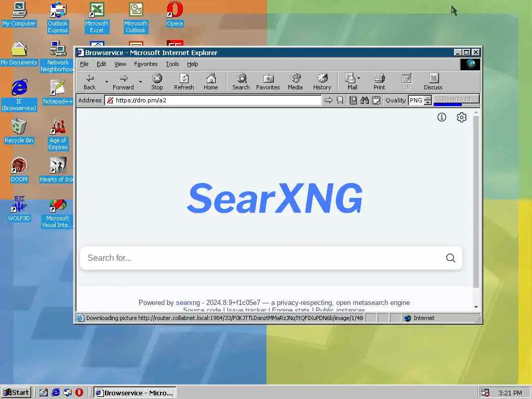Viewport: 532px width, 399px height.
Task: Click the Show Desktop quick launch icon
Action: click(x=44, y=393)
